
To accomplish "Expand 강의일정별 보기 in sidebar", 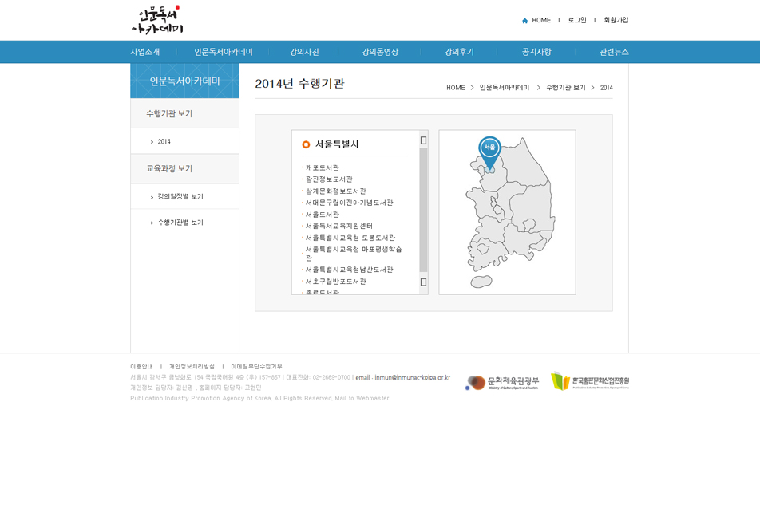I will click(180, 197).
